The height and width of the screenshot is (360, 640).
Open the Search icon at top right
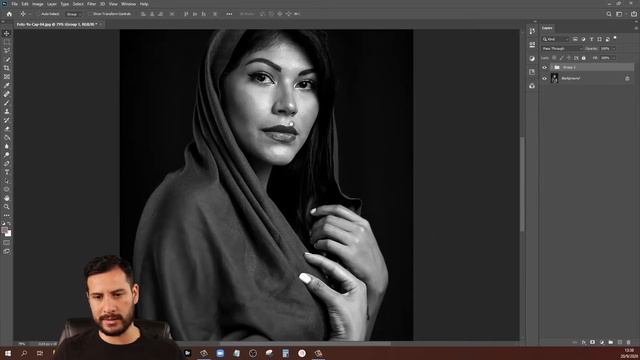609,14
